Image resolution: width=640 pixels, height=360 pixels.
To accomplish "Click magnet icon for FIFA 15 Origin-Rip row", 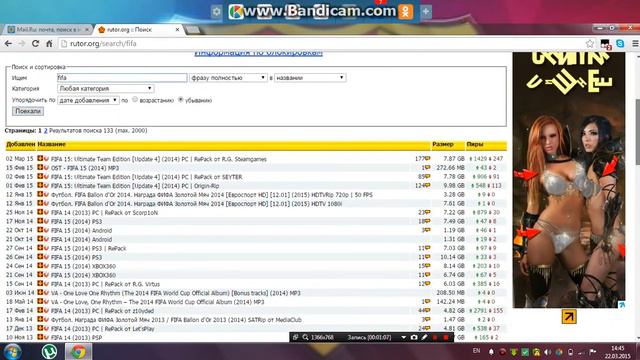I will point(46,185).
